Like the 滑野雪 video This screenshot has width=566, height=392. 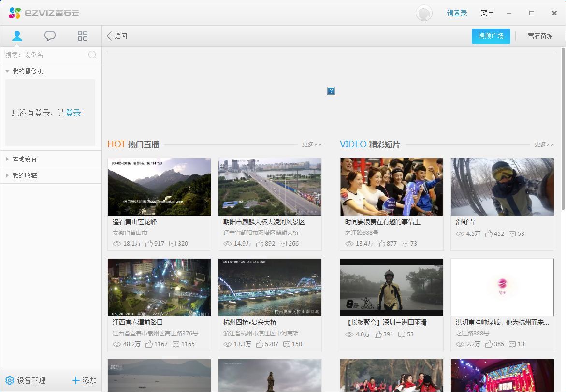(x=489, y=234)
